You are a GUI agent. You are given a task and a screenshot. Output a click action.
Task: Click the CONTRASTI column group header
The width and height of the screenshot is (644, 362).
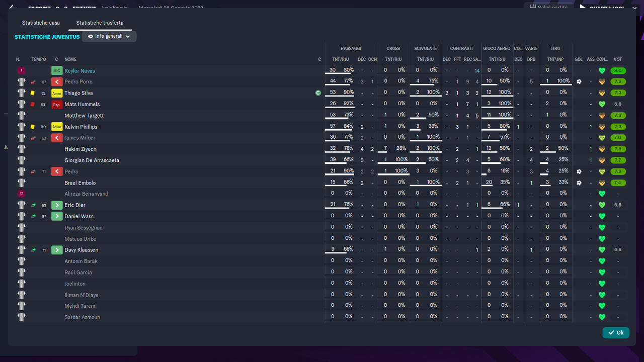pyautogui.click(x=461, y=48)
